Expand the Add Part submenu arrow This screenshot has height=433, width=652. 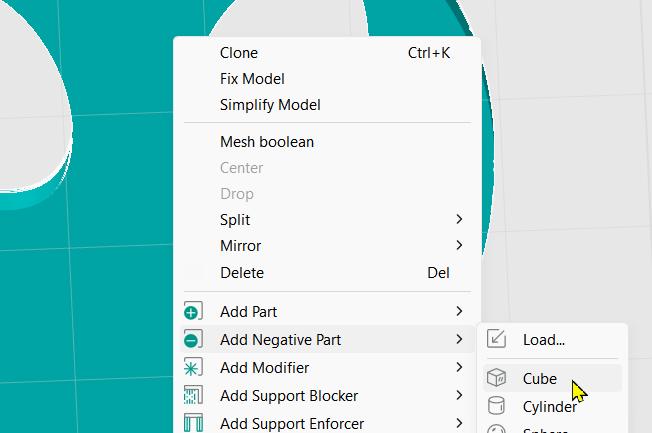click(x=459, y=312)
